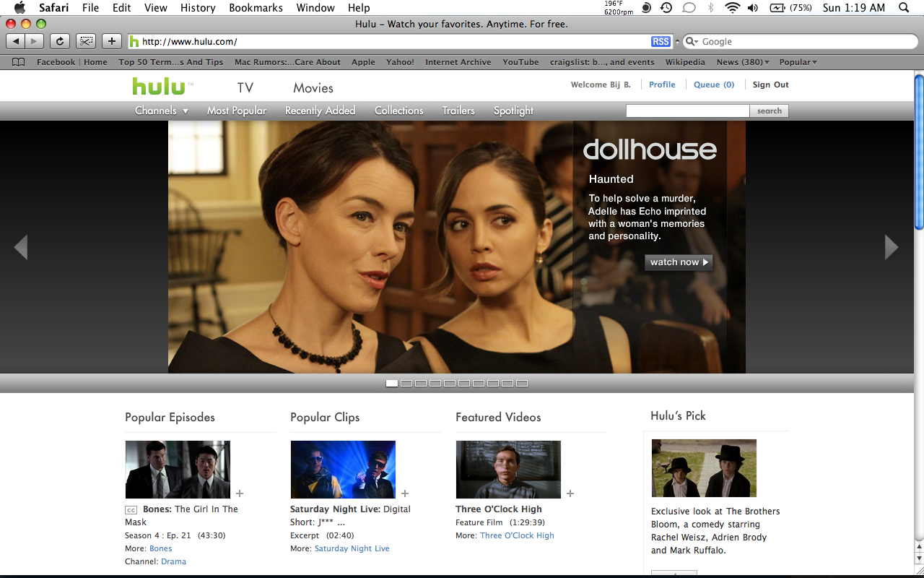Screen dimensions: 924x578
Task: Click the volume speaker icon in menu bar
Action: [753, 8]
